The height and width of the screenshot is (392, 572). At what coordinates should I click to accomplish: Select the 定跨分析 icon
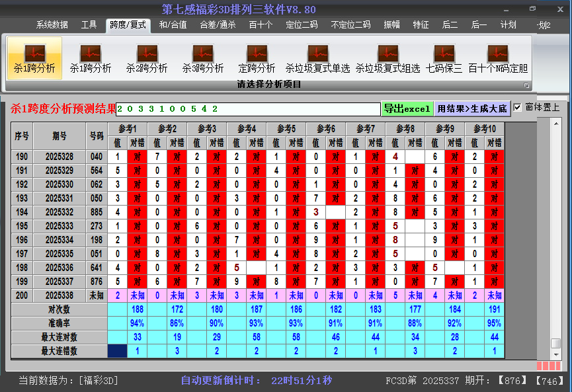[257, 59]
